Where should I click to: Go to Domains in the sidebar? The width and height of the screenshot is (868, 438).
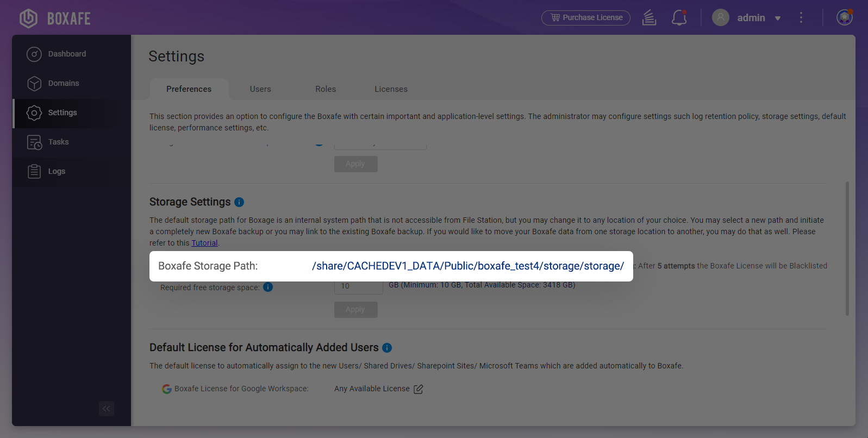64,83
